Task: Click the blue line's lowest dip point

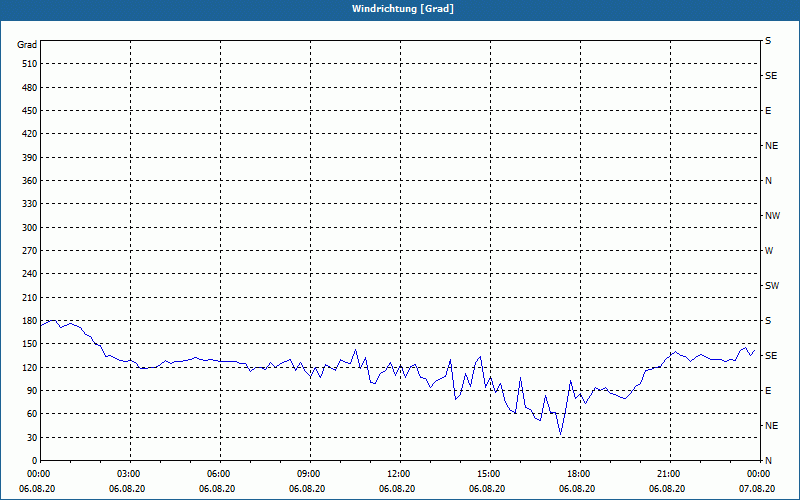Action: [x=561, y=435]
